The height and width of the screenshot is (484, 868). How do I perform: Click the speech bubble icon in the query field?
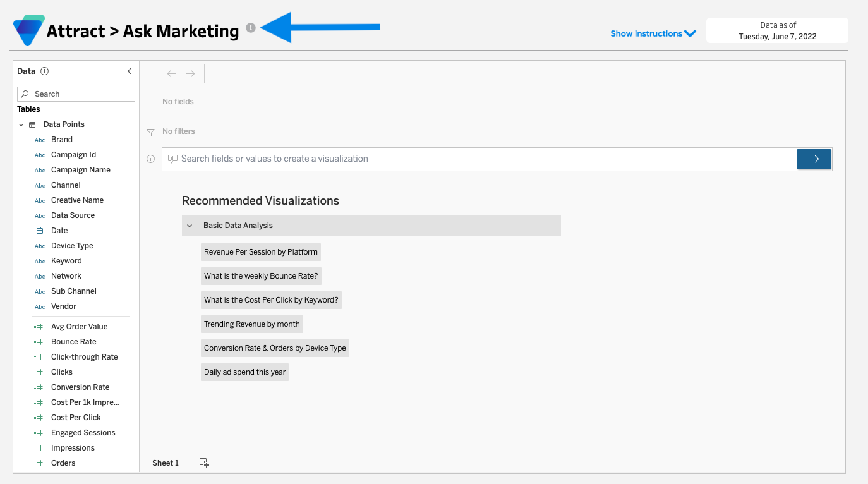pos(172,159)
